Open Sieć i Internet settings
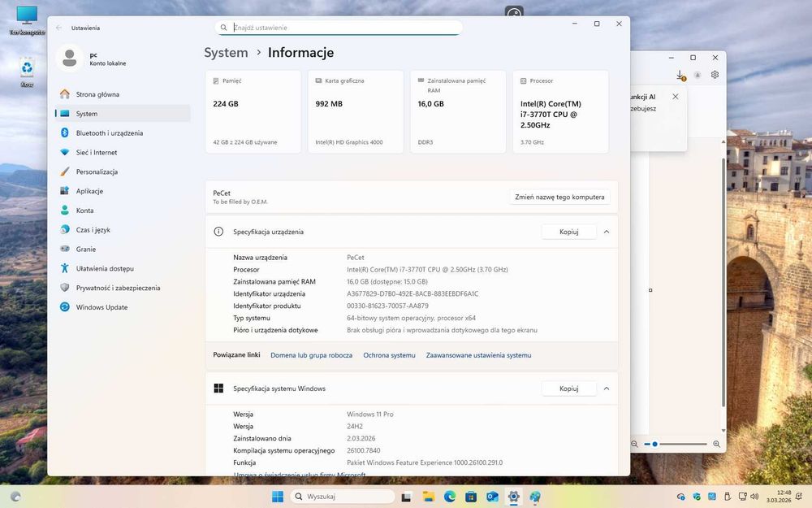The height and width of the screenshot is (508, 812). point(123,153)
